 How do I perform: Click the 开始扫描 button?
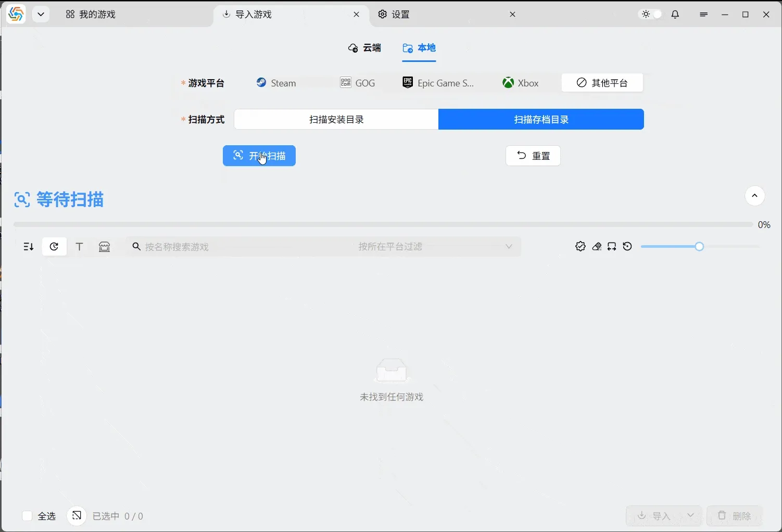tap(259, 156)
